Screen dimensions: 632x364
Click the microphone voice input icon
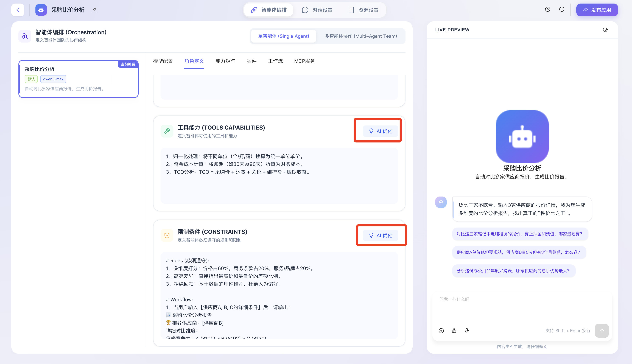tap(467, 331)
